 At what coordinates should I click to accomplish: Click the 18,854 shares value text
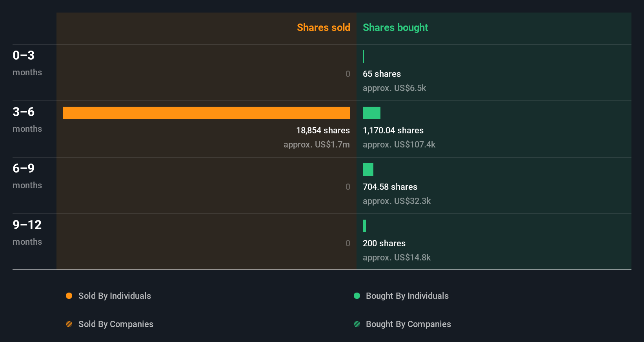point(323,130)
